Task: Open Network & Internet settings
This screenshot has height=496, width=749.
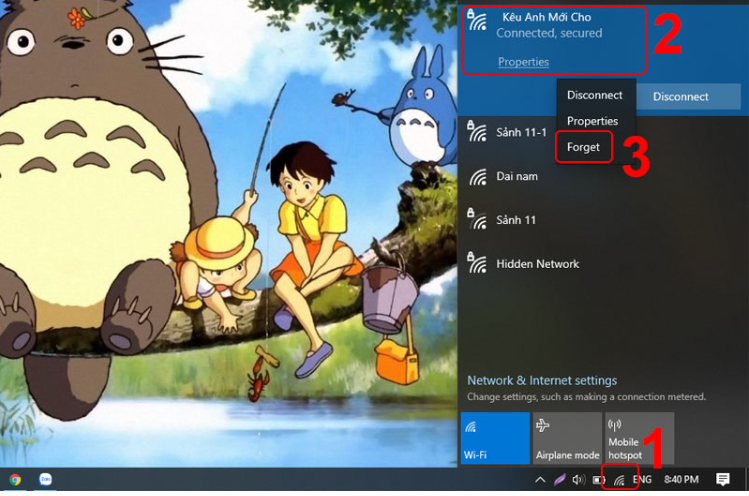Action: [542, 380]
